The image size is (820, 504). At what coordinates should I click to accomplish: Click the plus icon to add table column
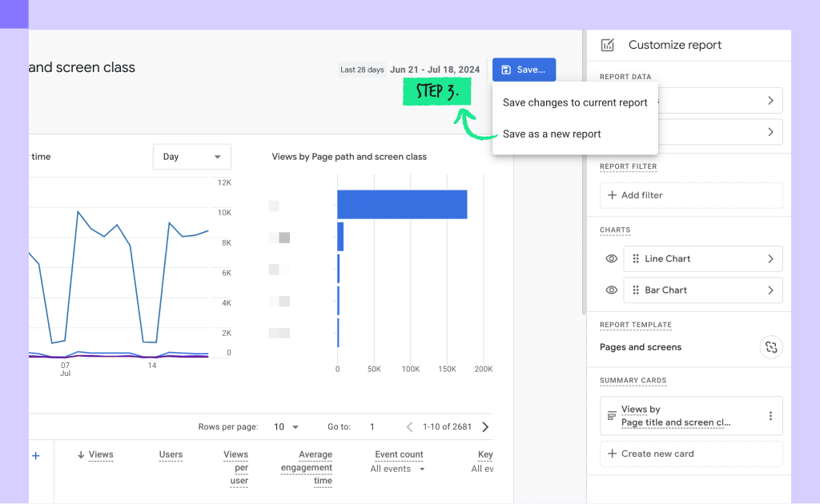35,456
